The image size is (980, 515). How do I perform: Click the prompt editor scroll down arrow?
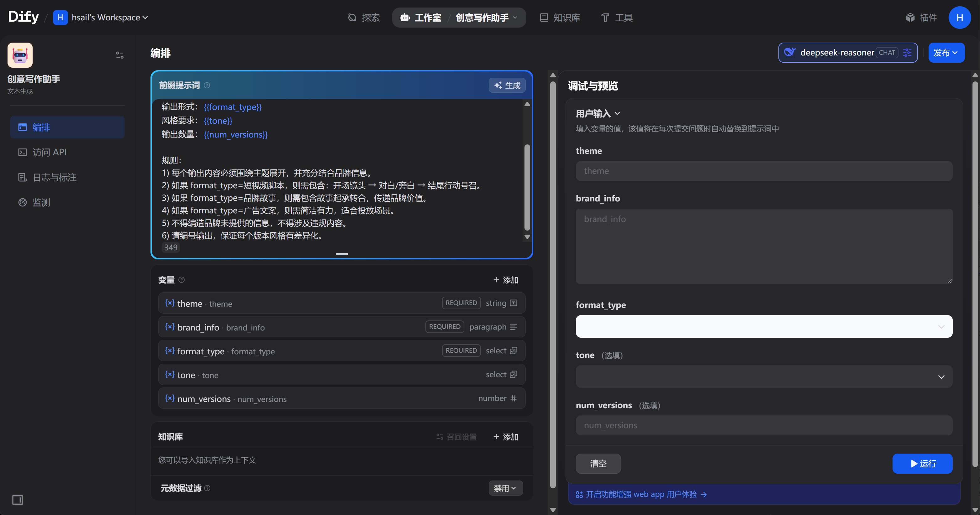(x=527, y=237)
